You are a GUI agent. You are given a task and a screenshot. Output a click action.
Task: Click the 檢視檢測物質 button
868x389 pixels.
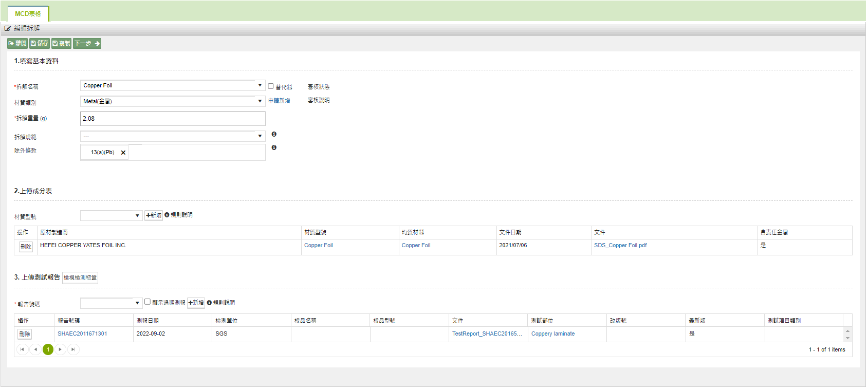point(80,277)
